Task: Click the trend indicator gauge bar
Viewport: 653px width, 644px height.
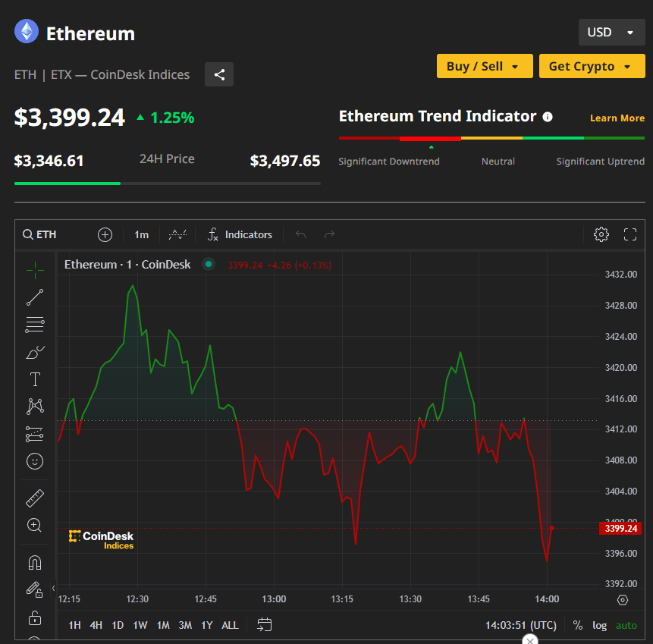Action: (491, 138)
